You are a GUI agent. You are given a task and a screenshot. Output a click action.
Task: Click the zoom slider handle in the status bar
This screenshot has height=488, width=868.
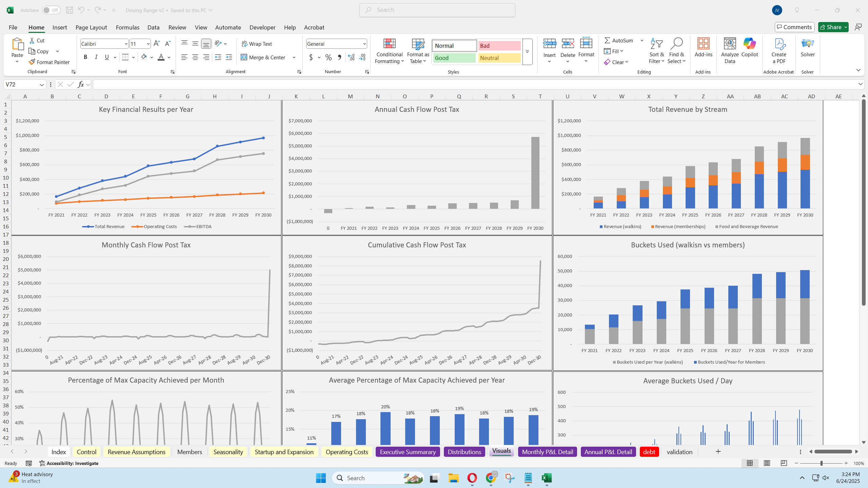coord(821,463)
